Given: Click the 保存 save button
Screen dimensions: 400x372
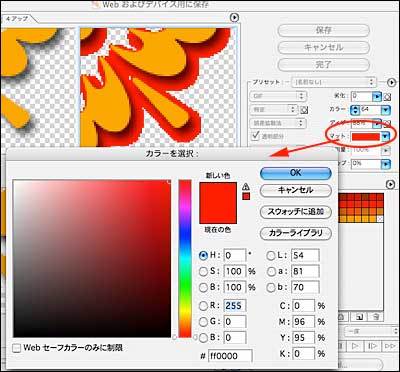Looking at the screenshot, I should (323, 31).
